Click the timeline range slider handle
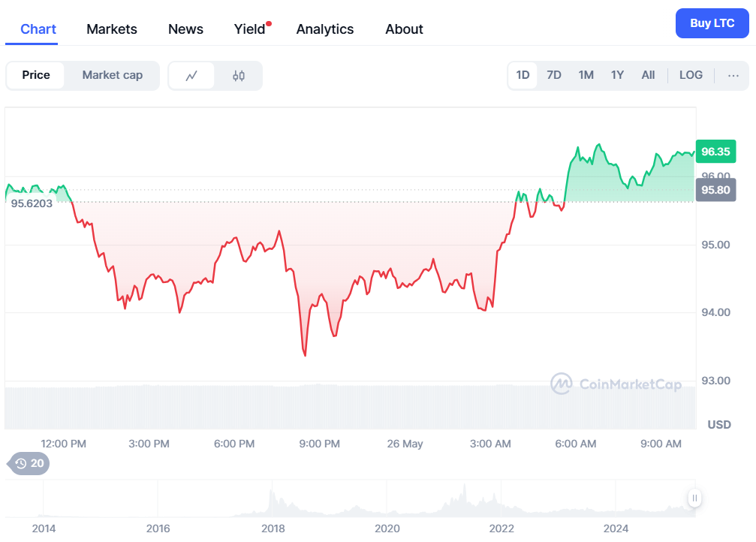Screen dimensions: 756x542 (695, 498)
